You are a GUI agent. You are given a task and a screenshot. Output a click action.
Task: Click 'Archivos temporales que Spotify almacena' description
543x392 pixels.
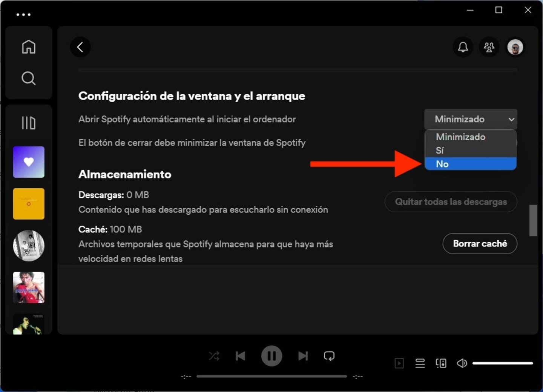(206, 251)
